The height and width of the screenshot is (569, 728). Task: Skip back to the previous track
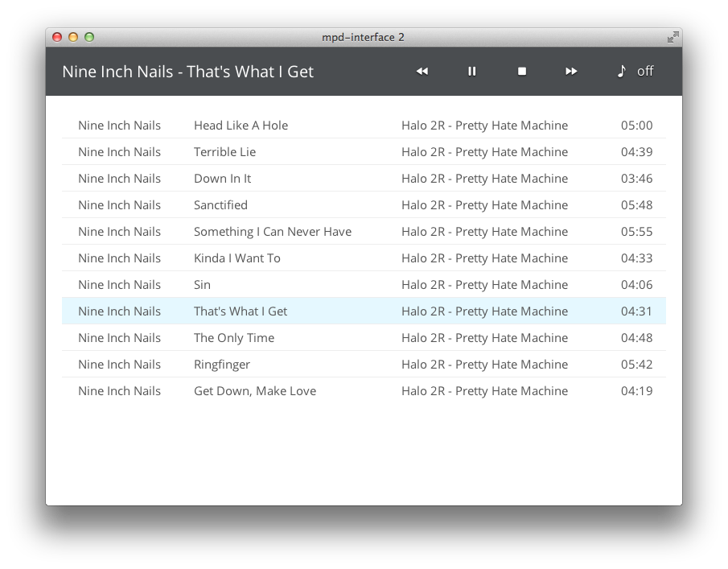(422, 71)
